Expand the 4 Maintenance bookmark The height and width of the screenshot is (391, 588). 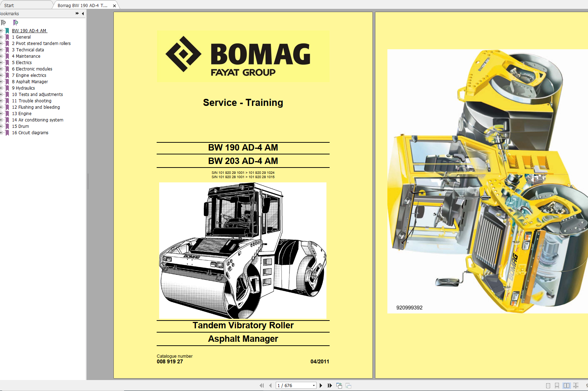1,56
